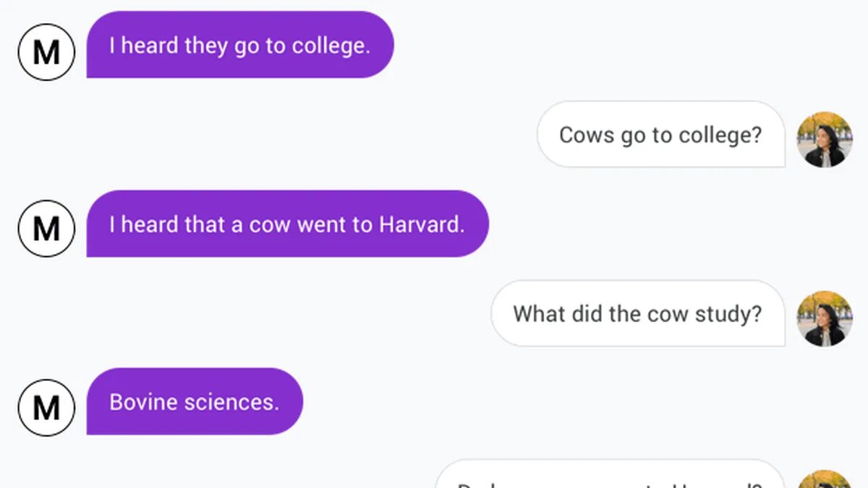Click the "What did the cow study?" bubble

637,314
